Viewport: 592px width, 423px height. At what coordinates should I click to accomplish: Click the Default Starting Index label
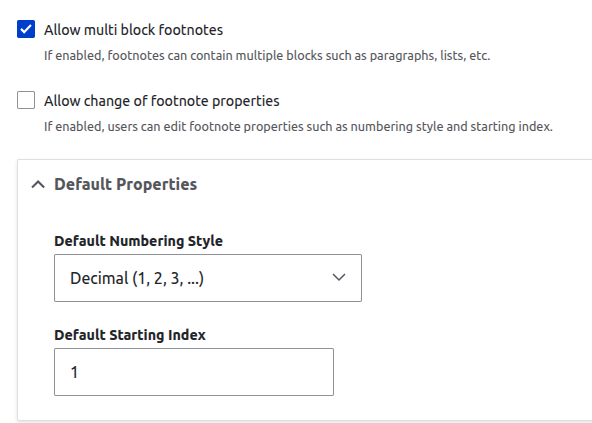pos(130,335)
